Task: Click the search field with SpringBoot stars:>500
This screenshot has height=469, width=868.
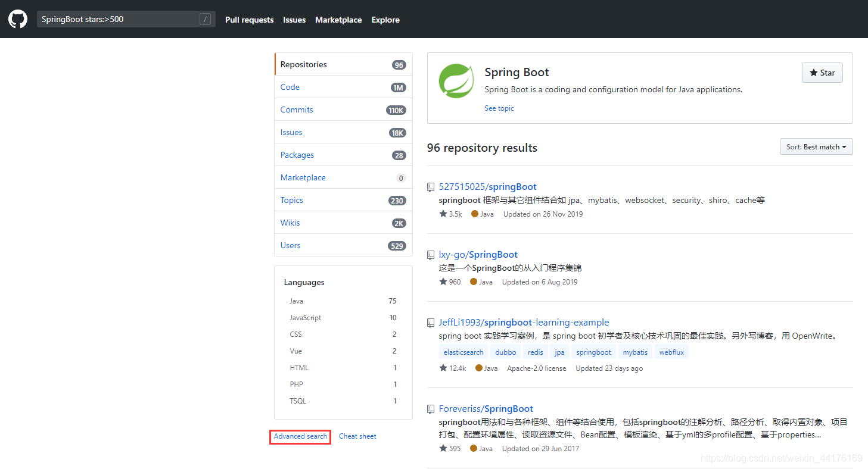Action: [x=126, y=19]
